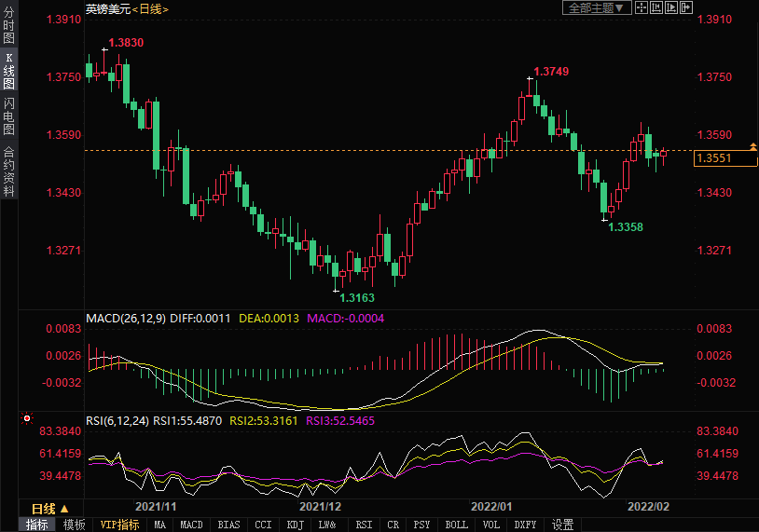Viewport: 759px width, 532px height.
Task: Expand the 日线 period selector
Action: coord(49,509)
